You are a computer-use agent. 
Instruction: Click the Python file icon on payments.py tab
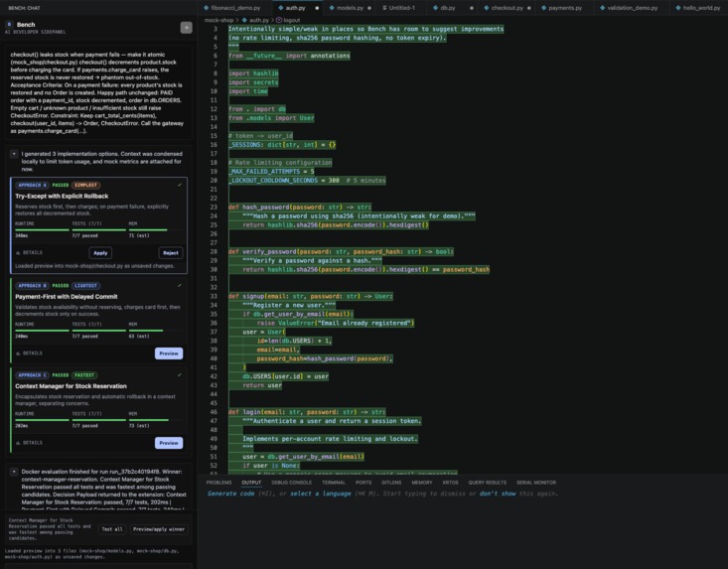pyautogui.click(x=543, y=8)
